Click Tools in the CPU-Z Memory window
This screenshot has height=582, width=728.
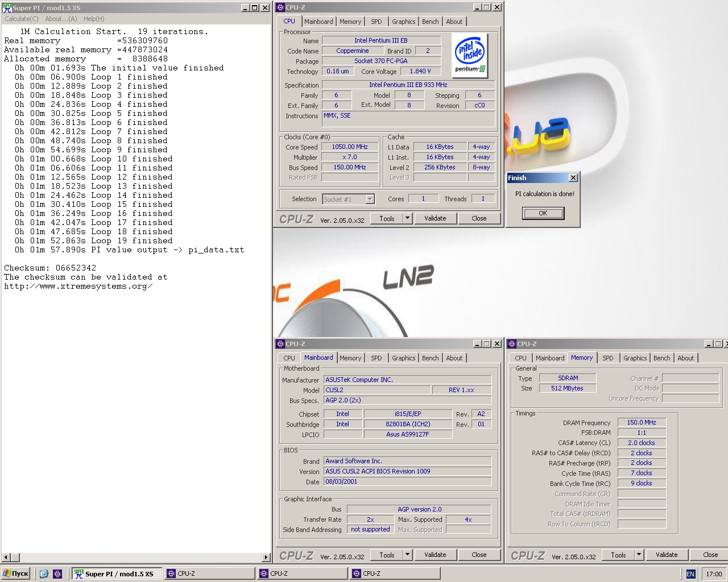tap(618, 555)
